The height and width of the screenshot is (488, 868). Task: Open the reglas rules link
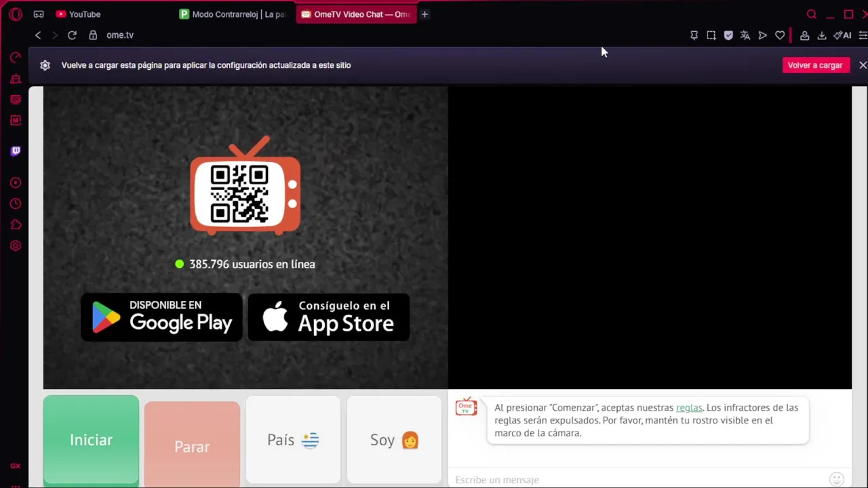click(x=689, y=407)
